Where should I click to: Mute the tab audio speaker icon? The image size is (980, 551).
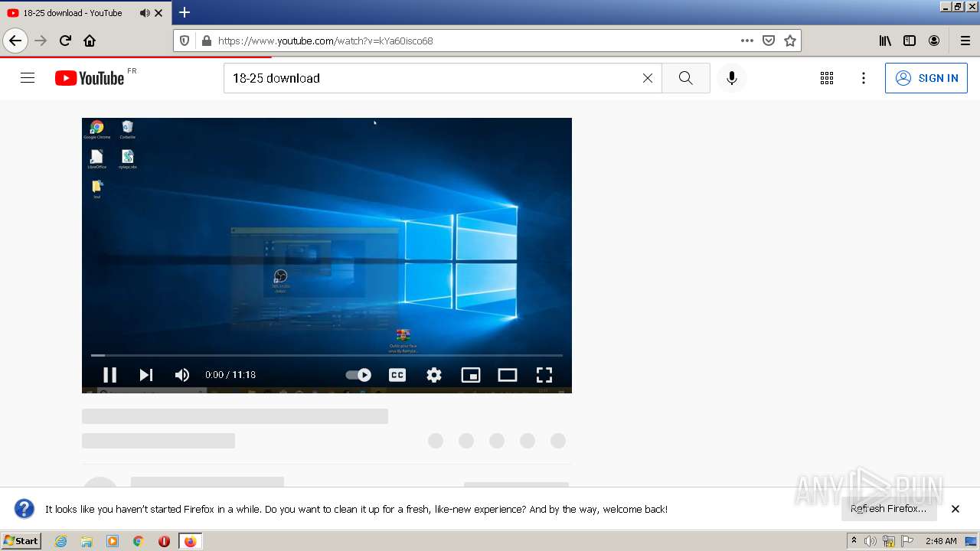145,13
